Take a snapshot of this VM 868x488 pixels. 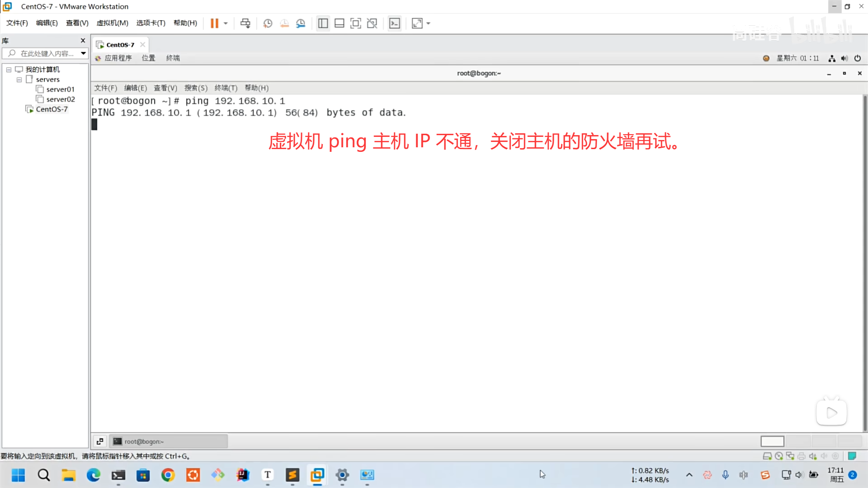(x=268, y=23)
